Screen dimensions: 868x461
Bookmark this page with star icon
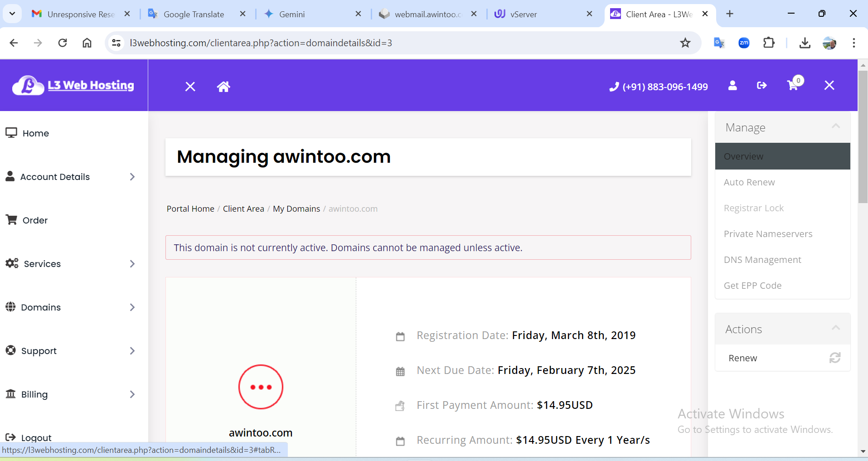pos(685,43)
